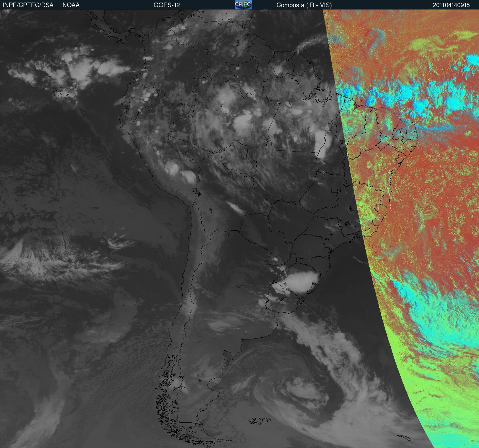Click the Composta (IR - VIS) label
This screenshot has height=448, width=479.
click(x=304, y=5)
